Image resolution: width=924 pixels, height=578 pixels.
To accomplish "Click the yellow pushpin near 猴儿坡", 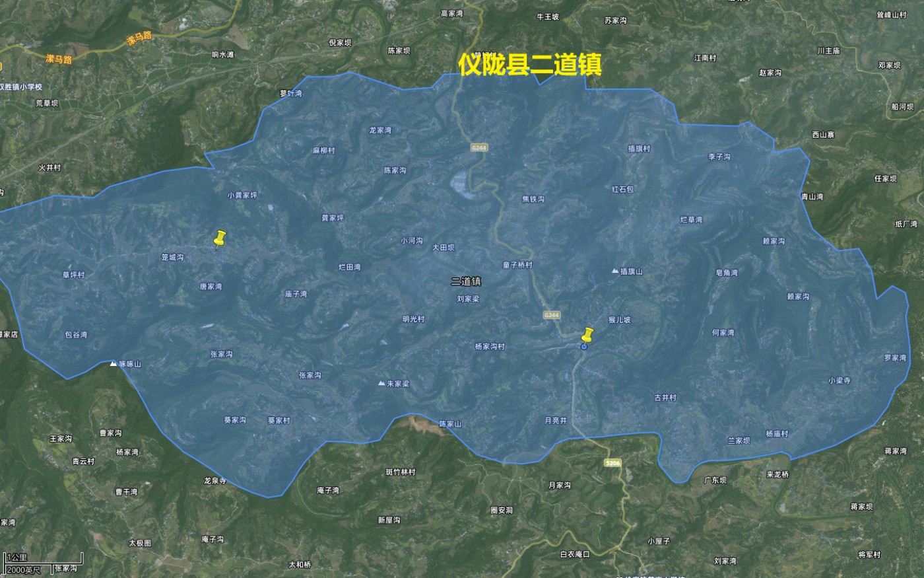I will tap(586, 336).
